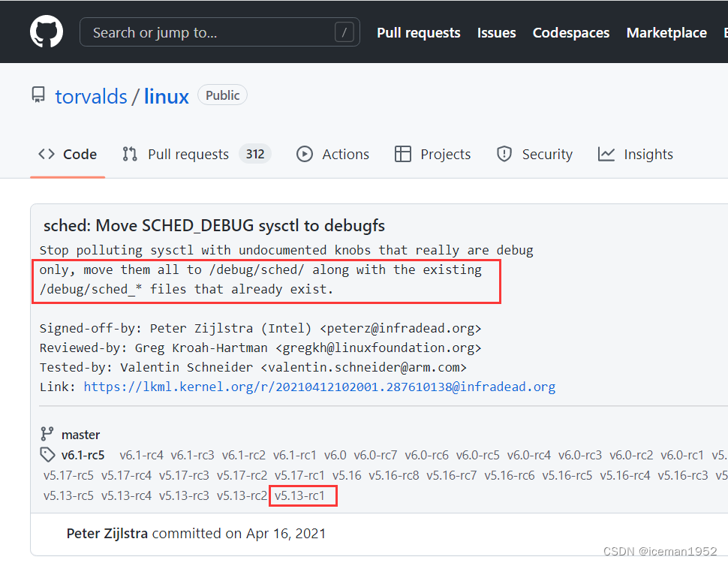
Task: Open tag v6.1-rc1
Action: coord(295,455)
